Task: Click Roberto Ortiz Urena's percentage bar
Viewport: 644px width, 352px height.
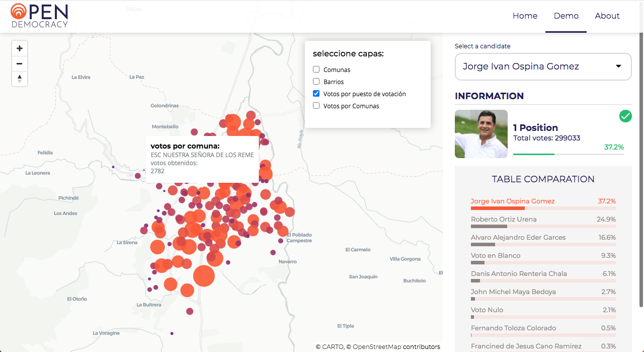Action: pos(543,226)
